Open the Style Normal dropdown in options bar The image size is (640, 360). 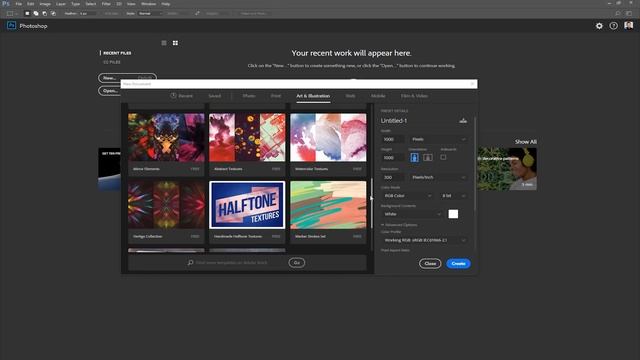click(151, 13)
